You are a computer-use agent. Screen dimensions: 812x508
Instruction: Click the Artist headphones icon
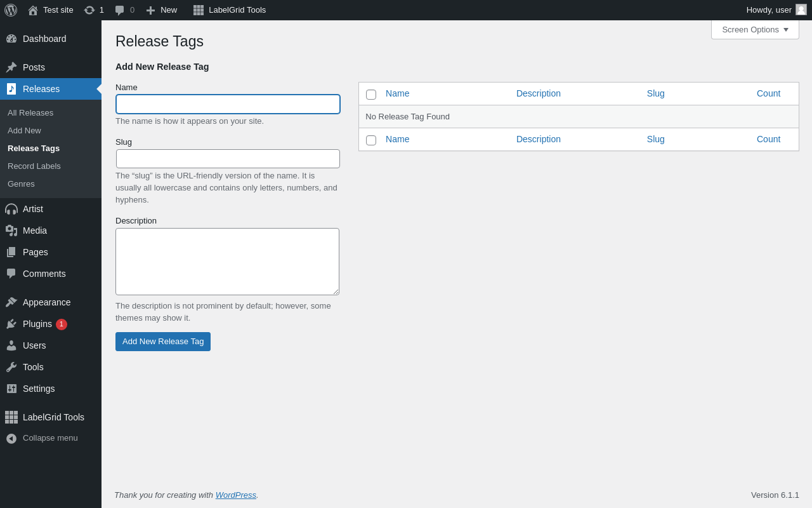click(11, 209)
